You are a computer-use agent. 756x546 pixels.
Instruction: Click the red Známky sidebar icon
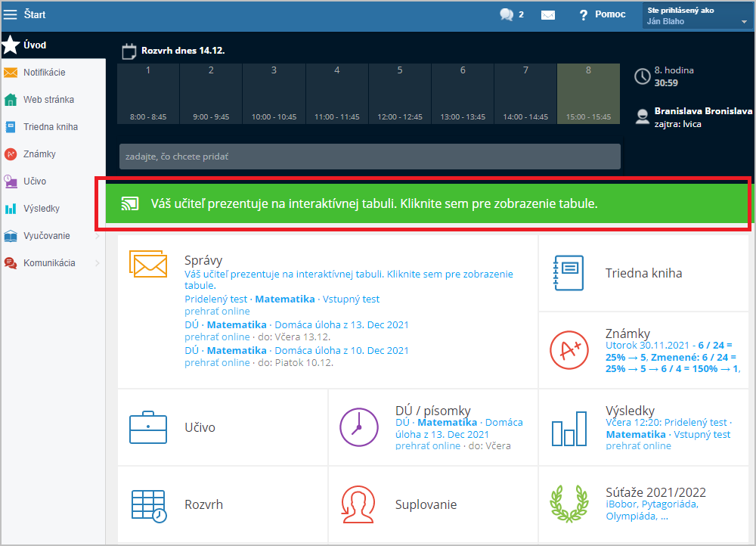coord(10,154)
